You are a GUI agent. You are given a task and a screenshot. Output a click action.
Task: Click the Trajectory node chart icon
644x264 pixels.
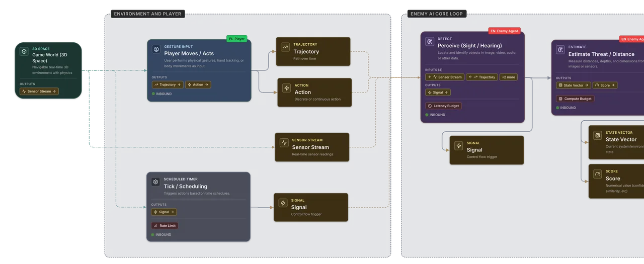coord(285,47)
